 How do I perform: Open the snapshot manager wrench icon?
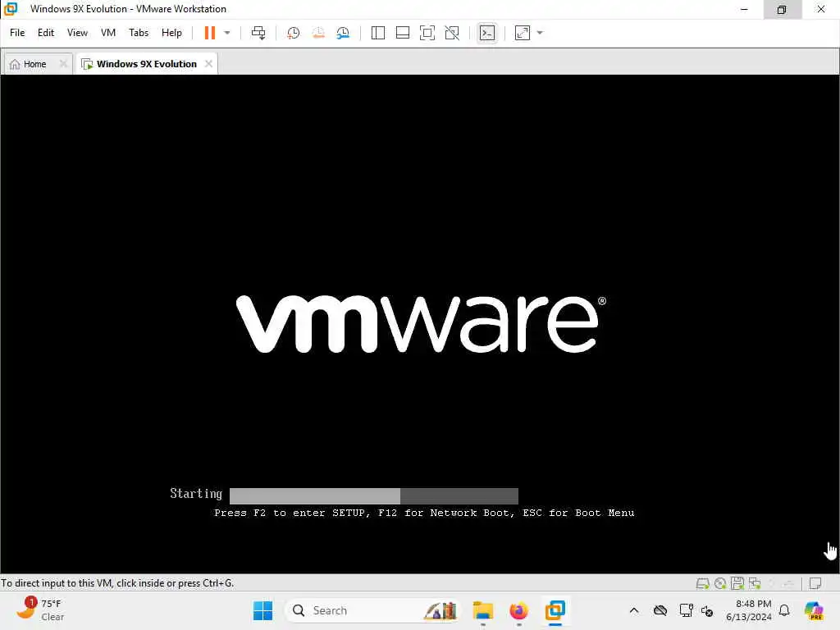343,33
